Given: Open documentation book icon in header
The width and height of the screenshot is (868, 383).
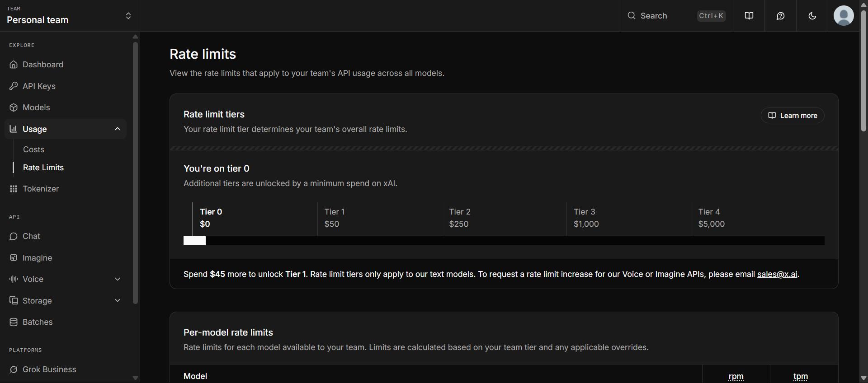Looking at the screenshot, I should pyautogui.click(x=749, y=16).
